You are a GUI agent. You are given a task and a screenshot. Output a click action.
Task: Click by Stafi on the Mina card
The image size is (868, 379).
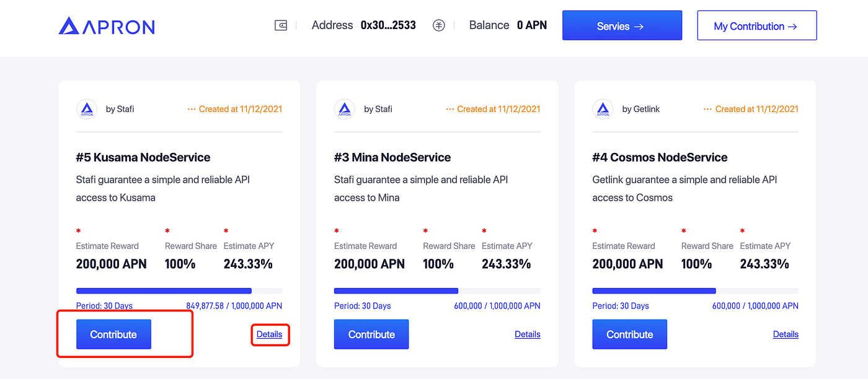(x=378, y=109)
